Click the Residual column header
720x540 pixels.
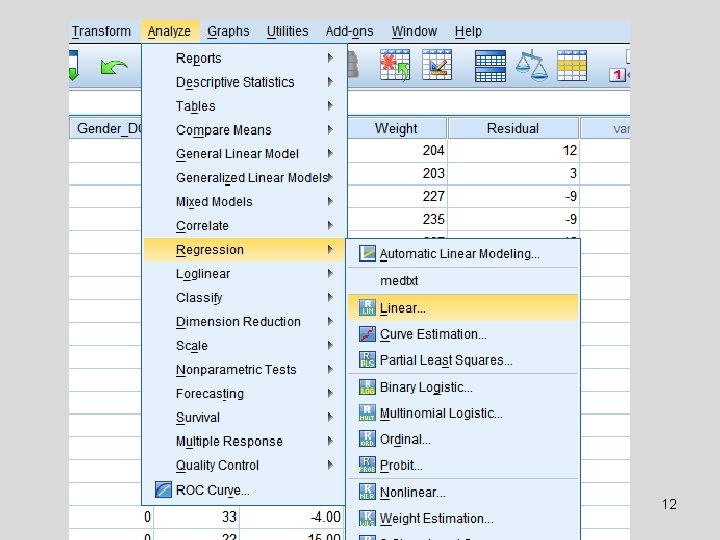(x=513, y=128)
